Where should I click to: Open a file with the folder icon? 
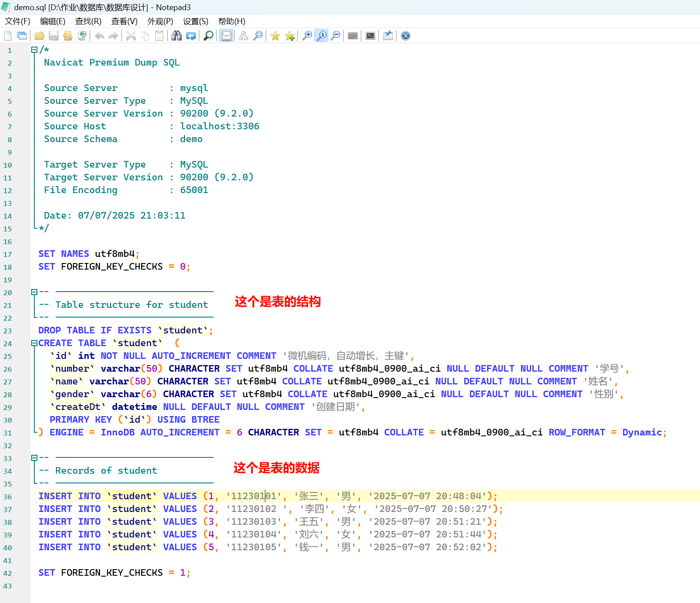pos(40,36)
